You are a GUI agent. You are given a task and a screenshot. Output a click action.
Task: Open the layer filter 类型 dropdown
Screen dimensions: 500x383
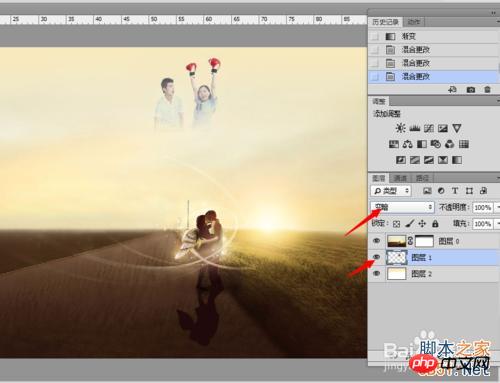click(x=391, y=191)
